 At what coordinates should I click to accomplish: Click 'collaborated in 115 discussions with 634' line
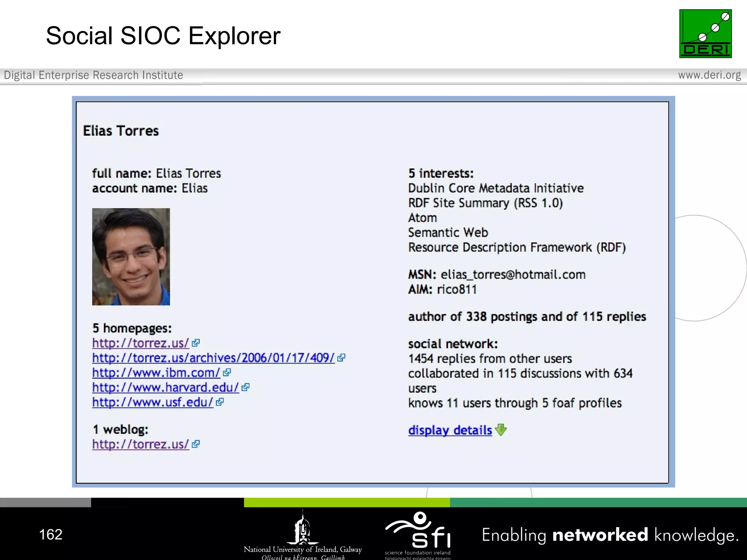(x=520, y=373)
